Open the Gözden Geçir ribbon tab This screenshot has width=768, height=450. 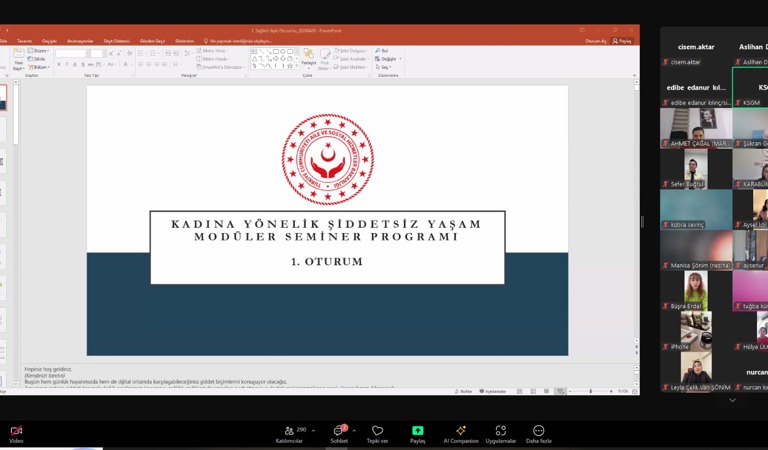tap(152, 41)
